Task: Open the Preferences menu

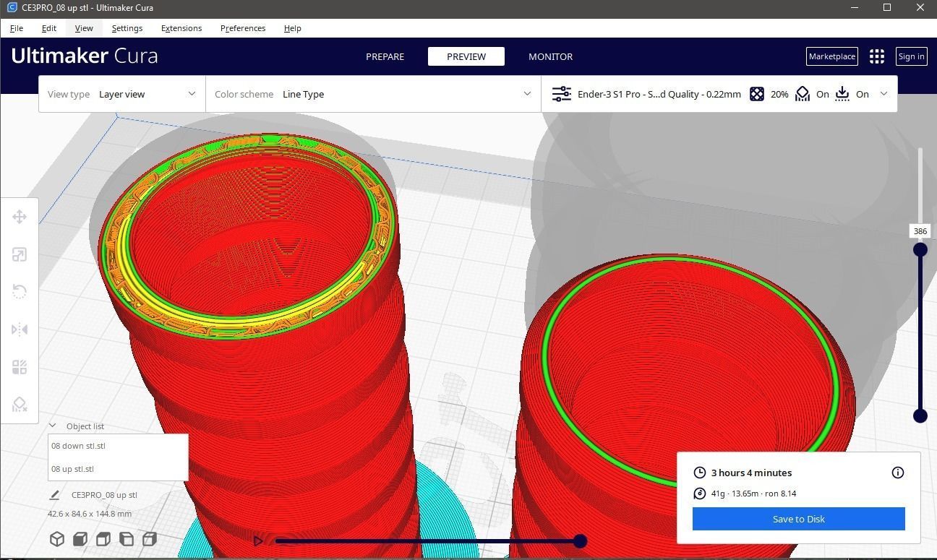Action: coord(243,28)
